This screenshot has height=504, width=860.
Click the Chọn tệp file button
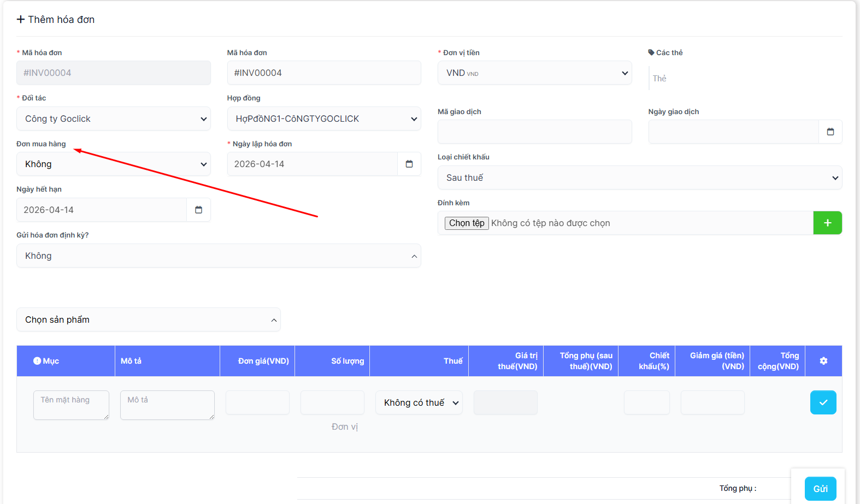pos(467,223)
